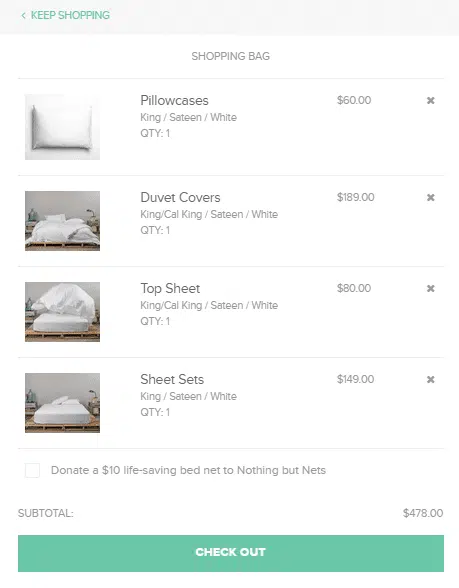Click the back chevron beside Keep Shopping
459x588 pixels.
(24, 15)
